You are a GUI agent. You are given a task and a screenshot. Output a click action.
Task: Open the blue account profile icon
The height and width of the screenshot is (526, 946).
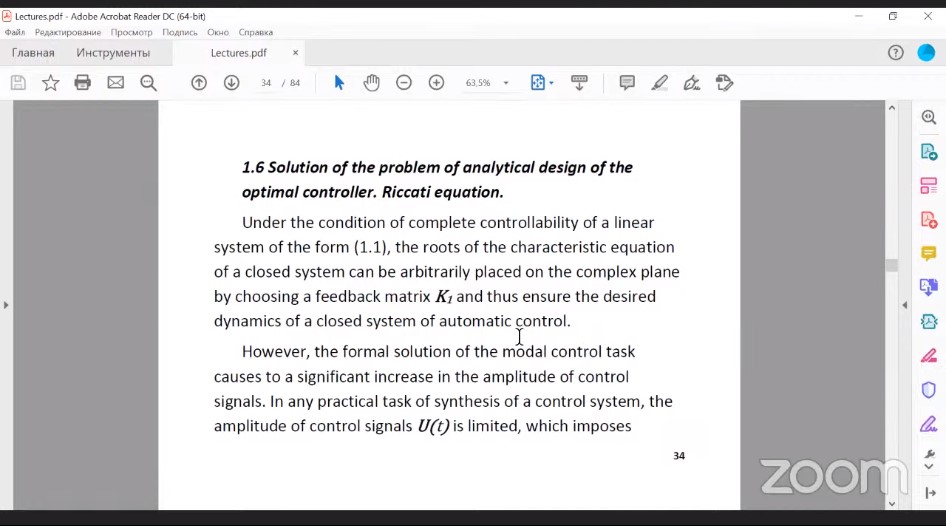pyautogui.click(x=926, y=53)
